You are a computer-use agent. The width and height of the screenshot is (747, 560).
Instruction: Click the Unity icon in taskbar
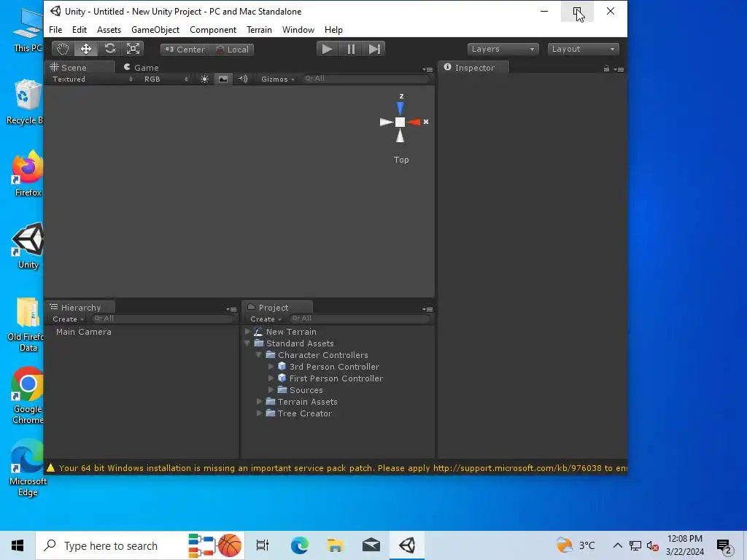407,545
